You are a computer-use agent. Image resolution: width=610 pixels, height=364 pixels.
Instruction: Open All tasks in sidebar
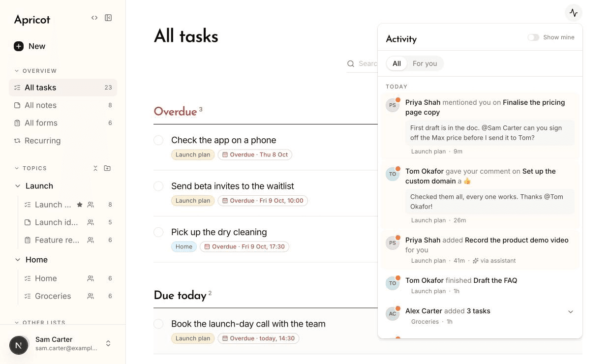63,88
